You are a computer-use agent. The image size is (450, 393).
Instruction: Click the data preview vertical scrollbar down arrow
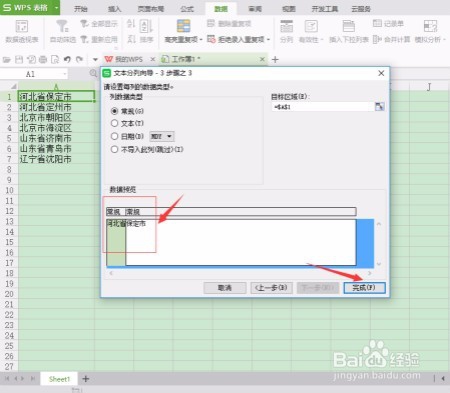(379, 264)
